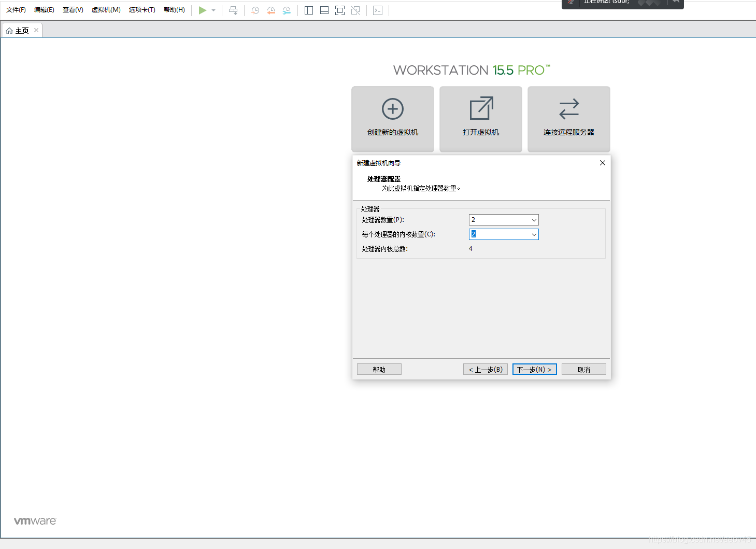
Task: Click the 处理器配置 heading text
Action: [x=384, y=179]
